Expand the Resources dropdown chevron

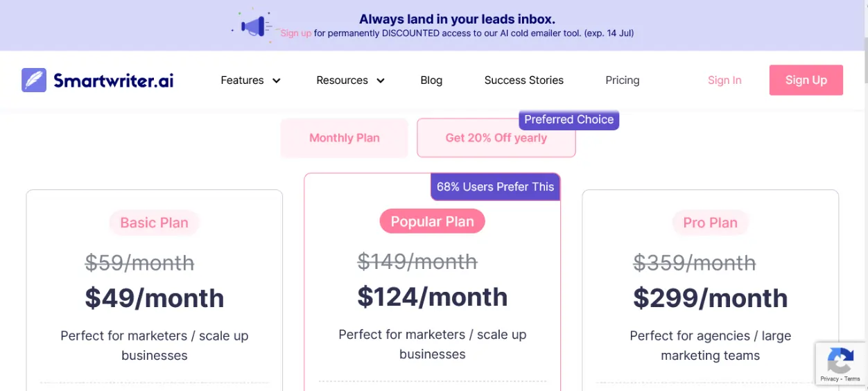[380, 80]
